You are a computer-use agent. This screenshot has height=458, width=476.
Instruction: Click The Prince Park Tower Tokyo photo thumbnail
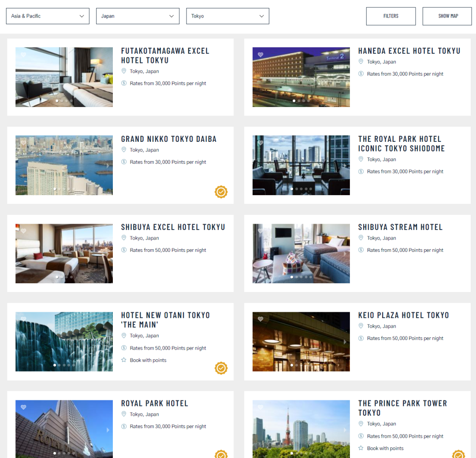coord(301,427)
